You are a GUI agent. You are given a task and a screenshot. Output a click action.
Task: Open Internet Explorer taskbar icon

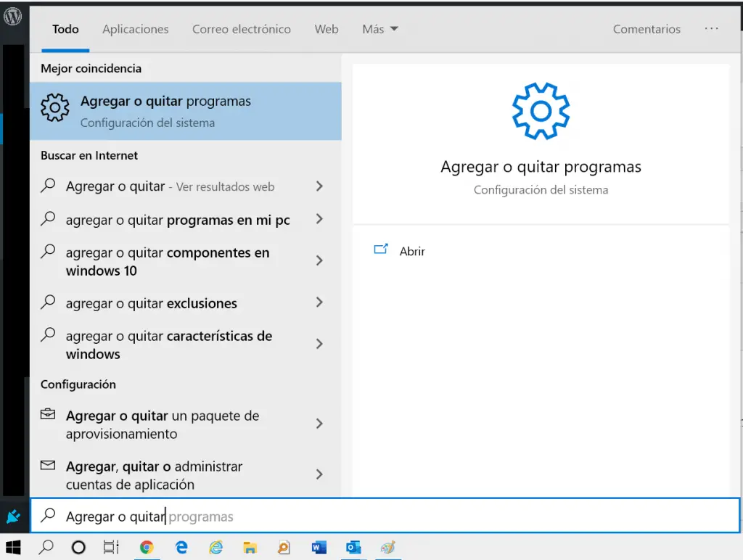click(216, 548)
